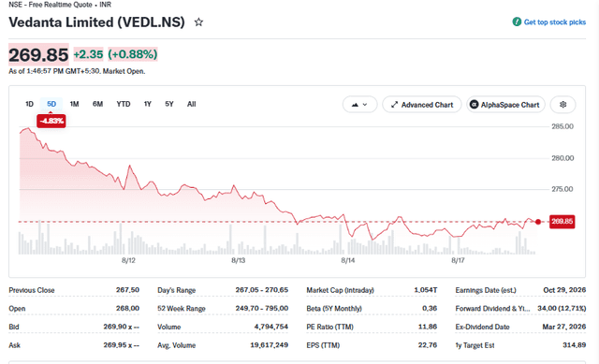Add Vedanta Limited to watchlist via star icon
This screenshot has width=599, height=364.
[198, 22]
